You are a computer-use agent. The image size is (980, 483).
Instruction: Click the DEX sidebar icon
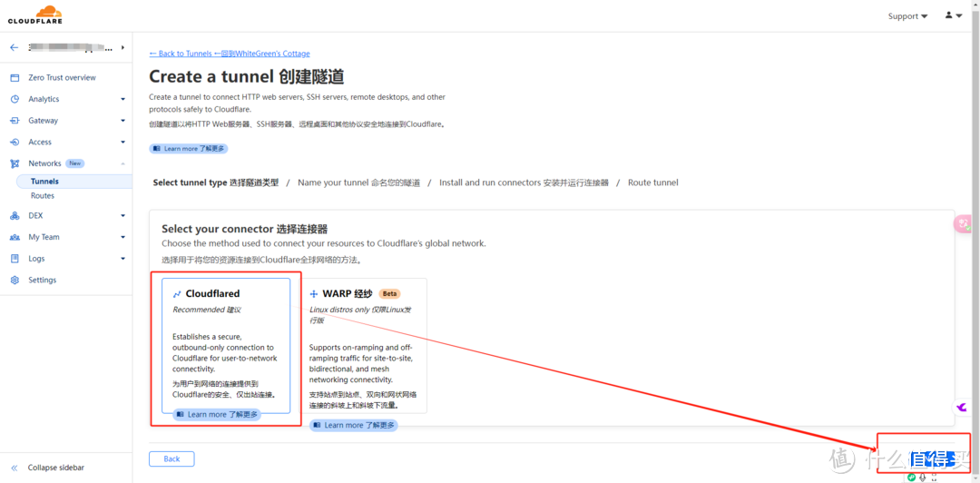[x=15, y=216]
